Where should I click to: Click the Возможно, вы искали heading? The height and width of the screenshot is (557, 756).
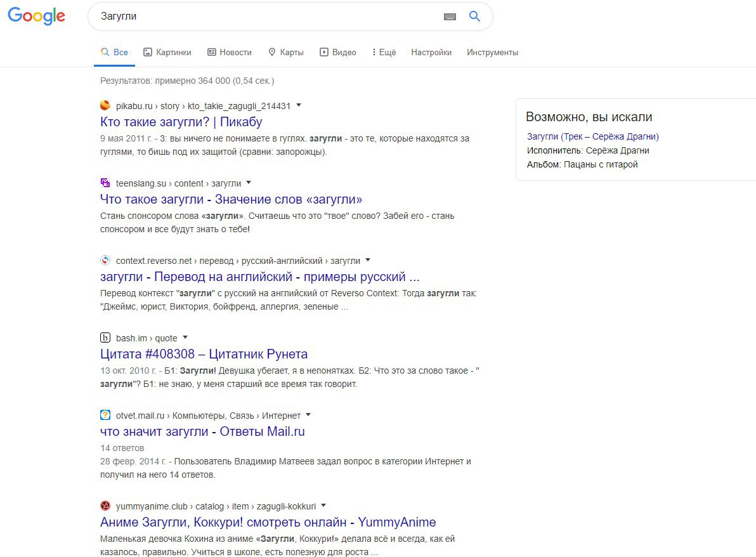point(589,117)
